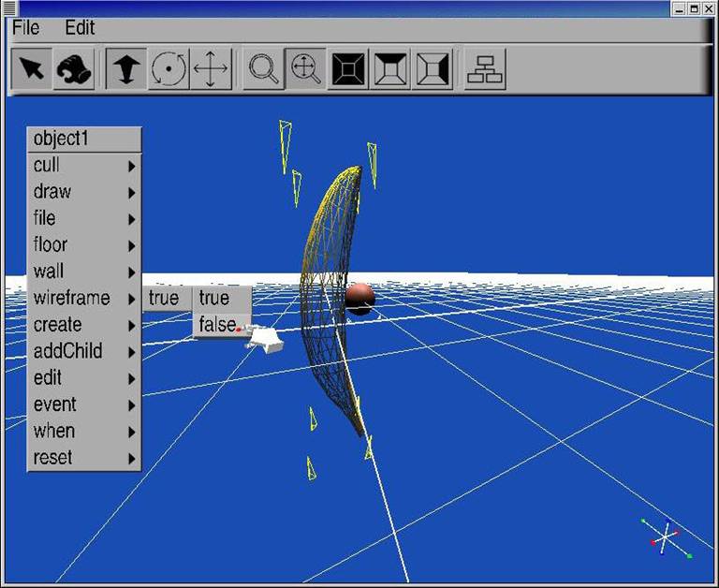Click the current wireframe value true
This screenshot has width=719, height=588.
click(x=167, y=298)
